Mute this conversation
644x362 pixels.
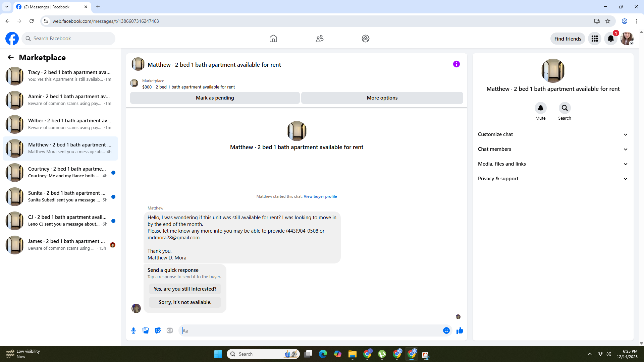(x=540, y=108)
